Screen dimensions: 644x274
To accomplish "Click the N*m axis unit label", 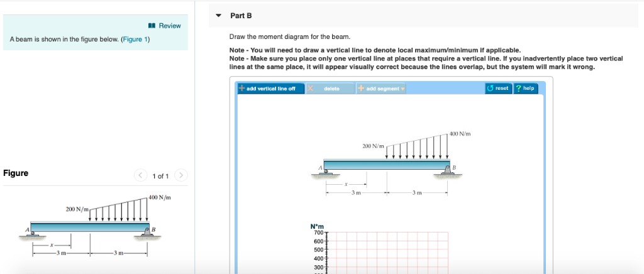I will click(x=317, y=226).
